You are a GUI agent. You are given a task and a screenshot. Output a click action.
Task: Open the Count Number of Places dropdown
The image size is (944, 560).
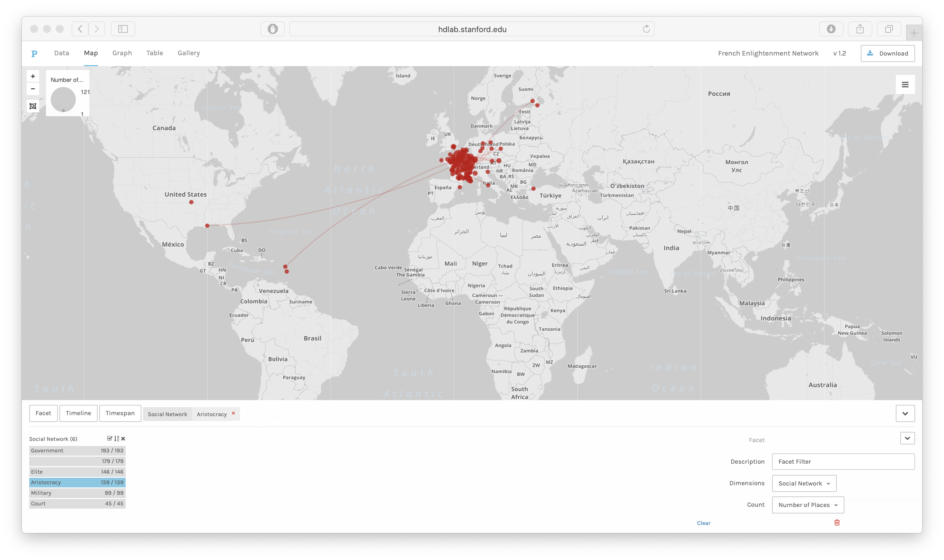pyautogui.click(x=808, y=505)
